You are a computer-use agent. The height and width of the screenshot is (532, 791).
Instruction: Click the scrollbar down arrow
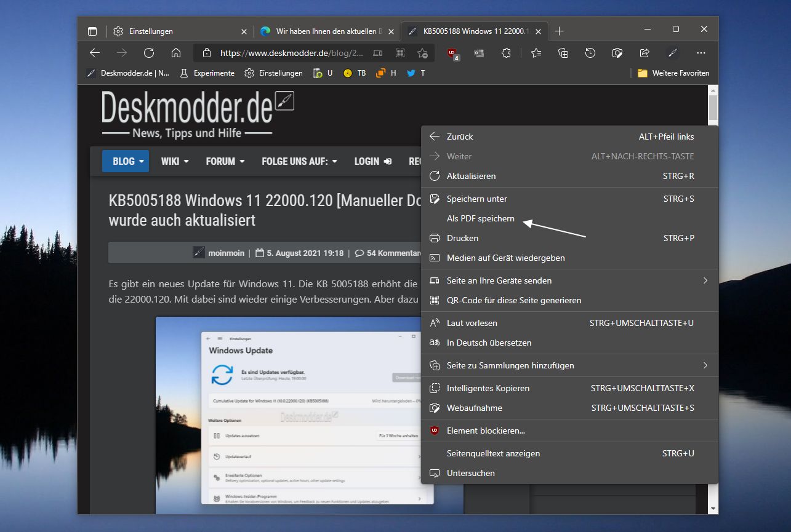pyautogui.click(x=713, y=509)
